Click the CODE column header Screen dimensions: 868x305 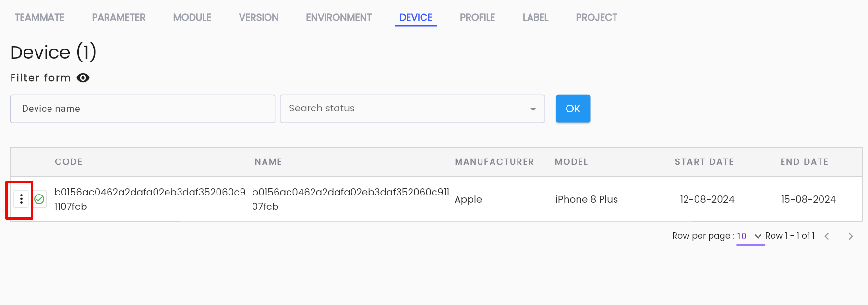coord(69,162)
